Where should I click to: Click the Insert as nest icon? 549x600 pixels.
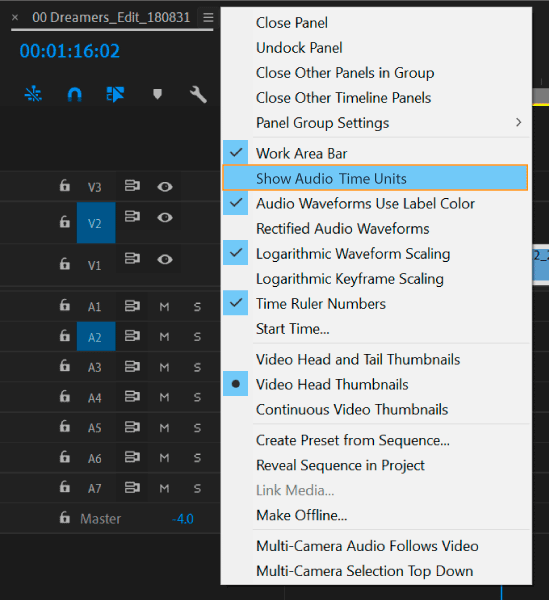(34, 94)
